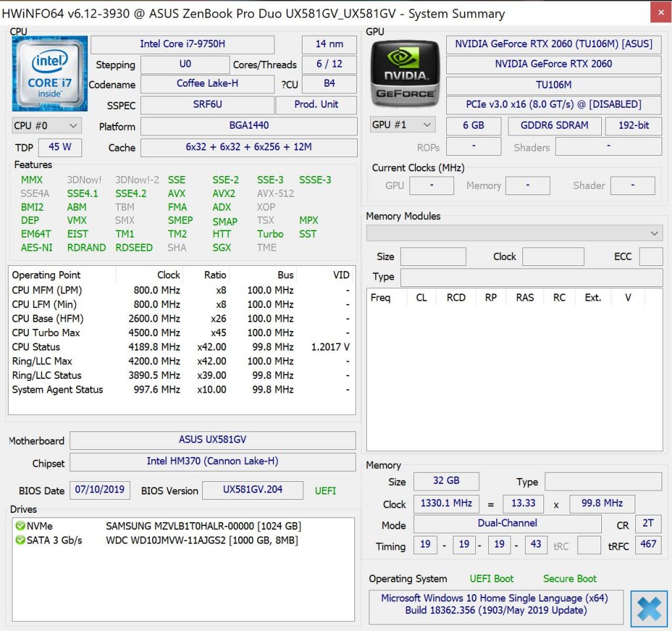The width and height of the screenshot is (672, 631).
Task: Click the Intel Core i7 logo
Action: [50, 74]
